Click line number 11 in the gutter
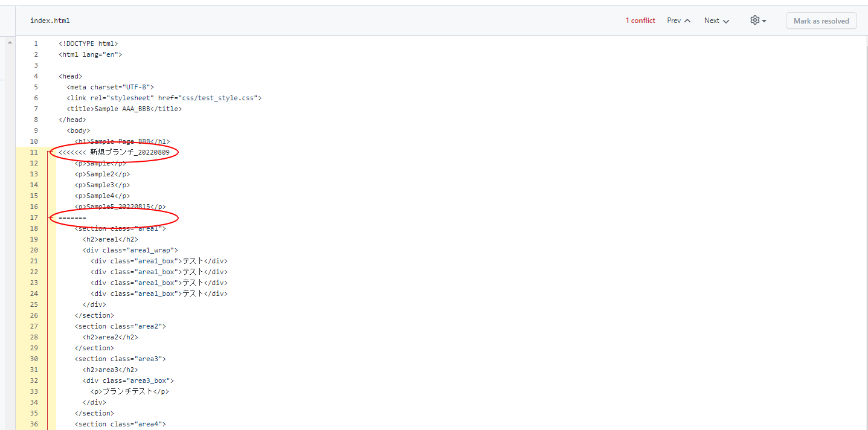Screen dimensions: 868x430 coord(34,152)
